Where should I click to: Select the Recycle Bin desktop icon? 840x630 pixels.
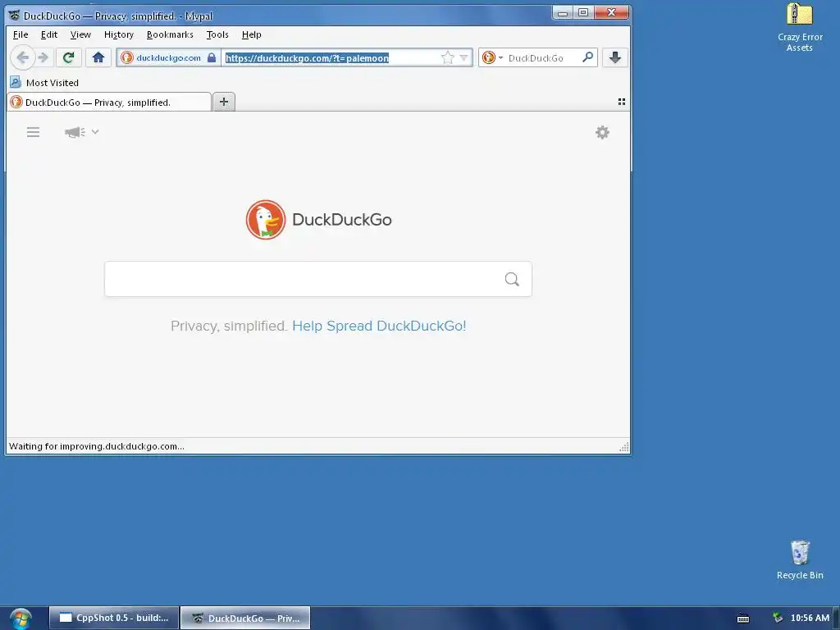pos(800,559)
